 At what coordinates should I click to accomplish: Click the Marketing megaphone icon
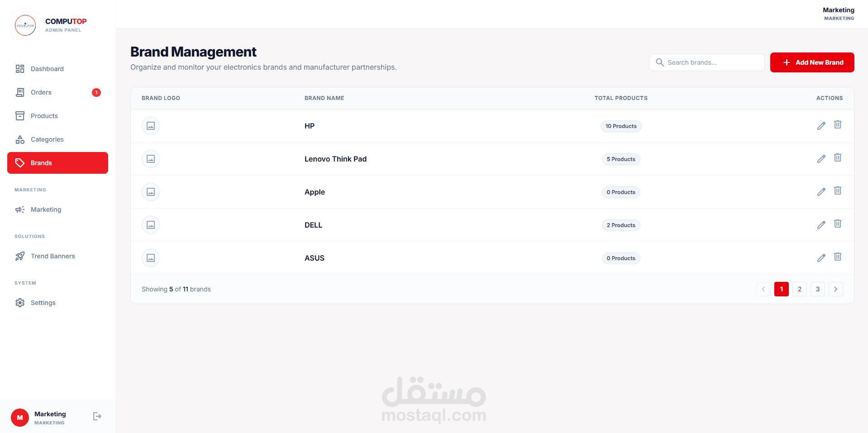coord(20,209)
